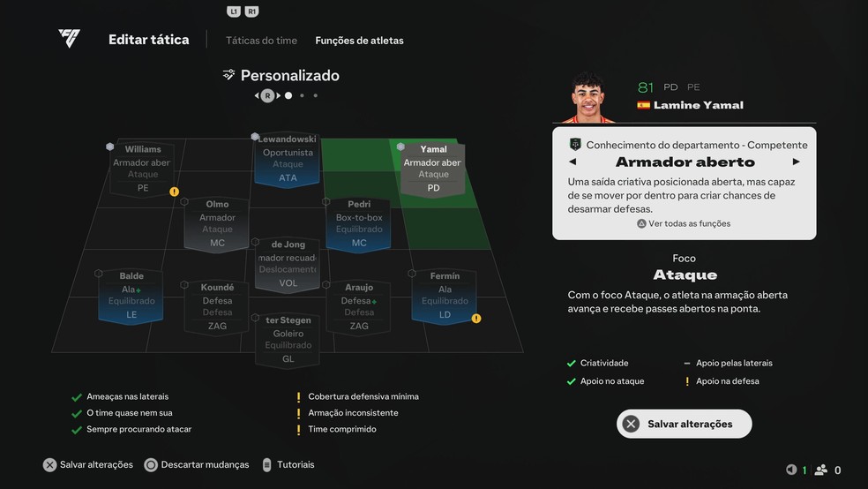Viewport: 868px width, 489px height.
Task: Click hexagon badge on Pedri card
Action: click(326, 201)
